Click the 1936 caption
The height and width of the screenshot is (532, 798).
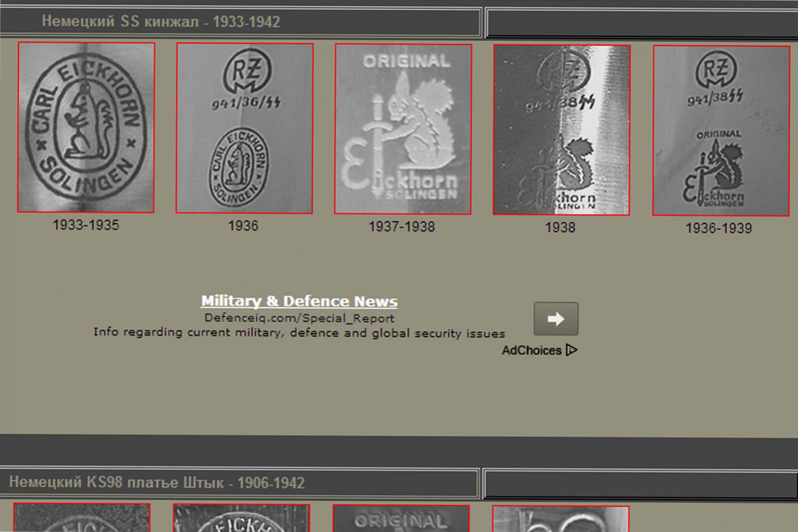coord(243,226)
